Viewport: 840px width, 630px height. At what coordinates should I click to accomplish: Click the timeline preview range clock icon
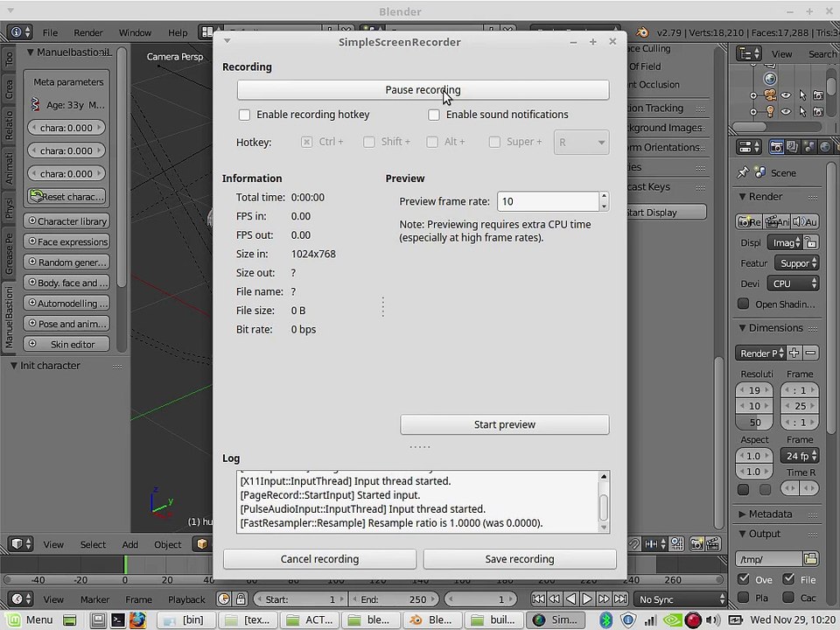(x=224, y=598)
